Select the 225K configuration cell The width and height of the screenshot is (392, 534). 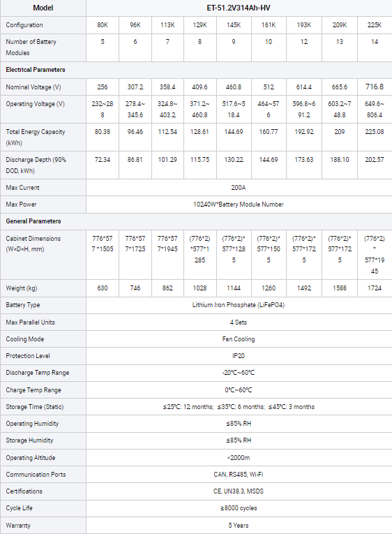(x=375, y=25)
